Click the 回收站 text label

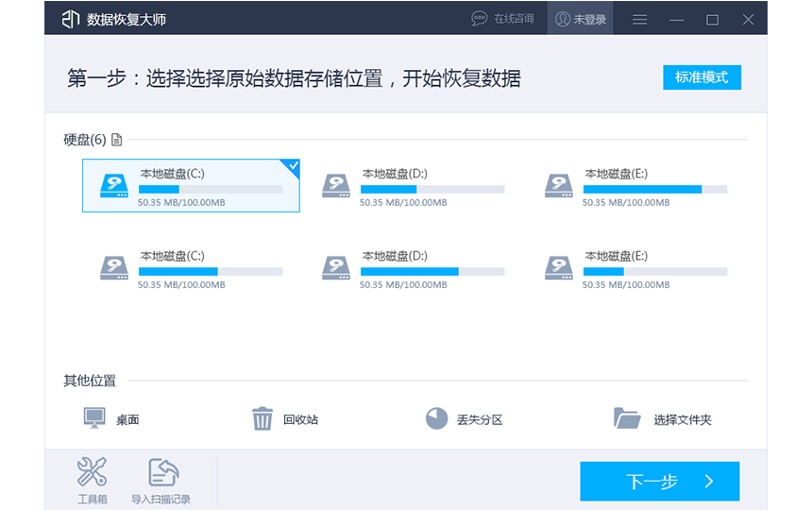coord(300,419)
